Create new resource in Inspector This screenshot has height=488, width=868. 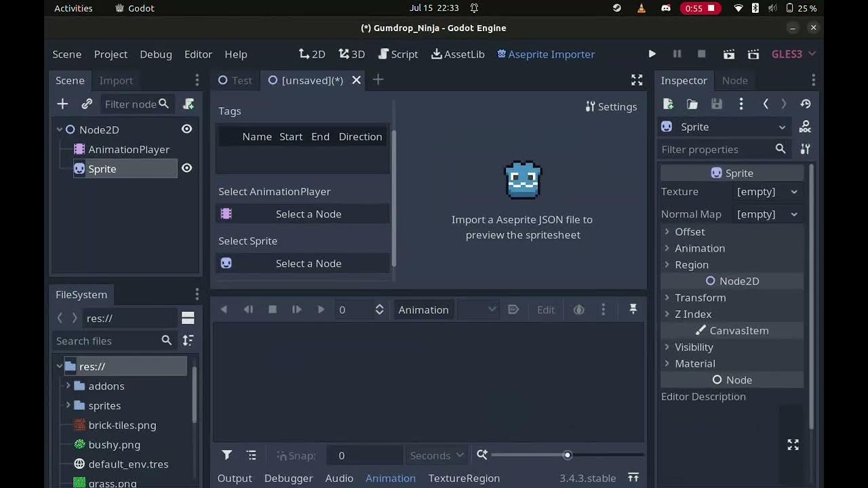point(668,104)
